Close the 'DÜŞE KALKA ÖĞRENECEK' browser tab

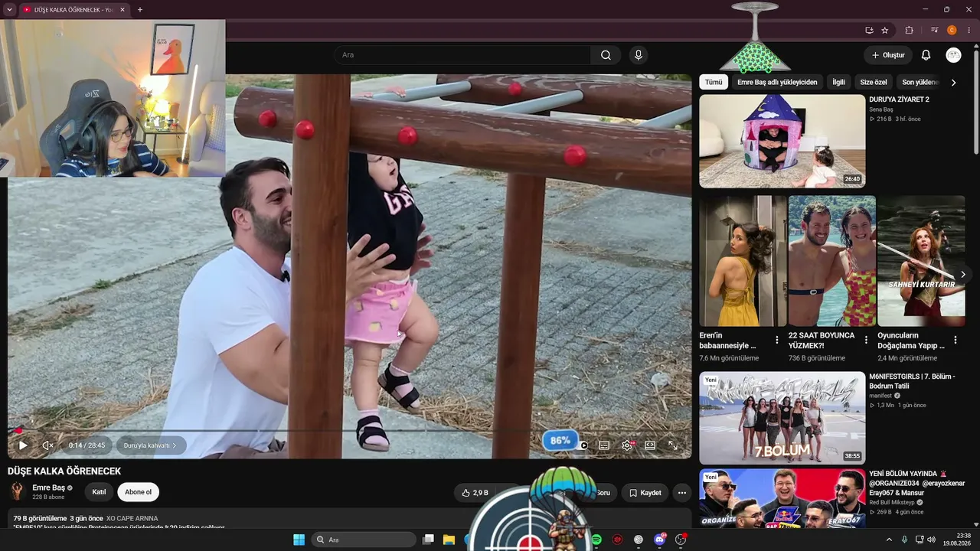click(x=122, y=10)
